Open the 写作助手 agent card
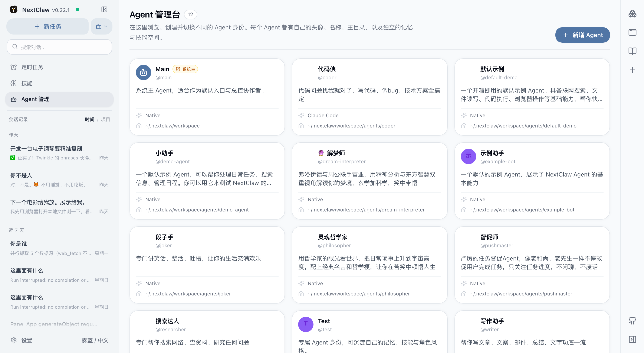The image size is (644, 353). click(532, 332)
